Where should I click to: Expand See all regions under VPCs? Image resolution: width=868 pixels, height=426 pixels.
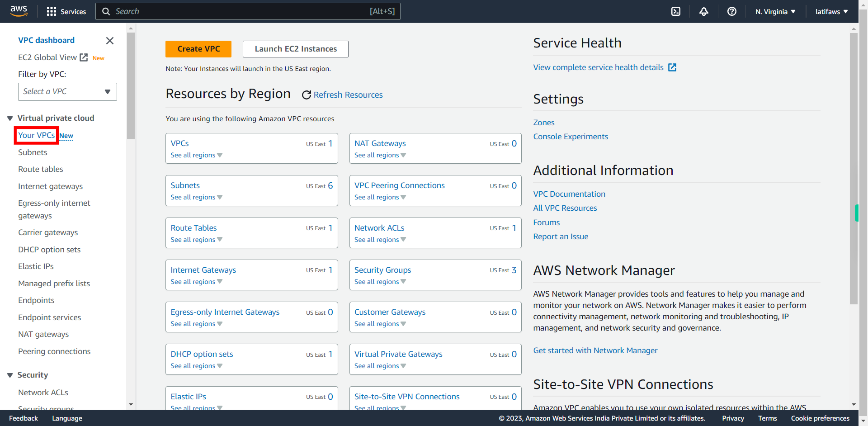click(197, 155)
